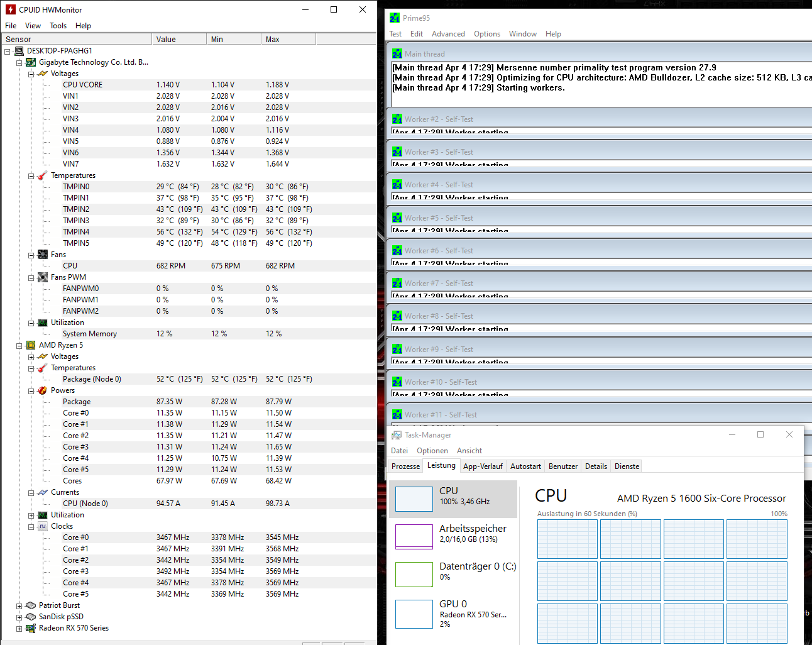812x645 pixels.
Task: Click the Clocks category icon
Action: pos(42,526)
